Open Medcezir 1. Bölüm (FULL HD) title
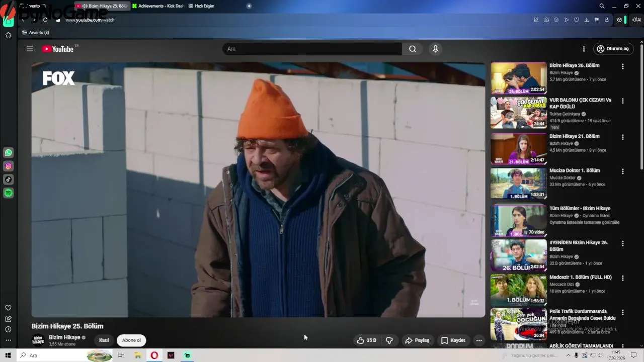Viewport: 644px width, 362px height. [x=581, y=277]
